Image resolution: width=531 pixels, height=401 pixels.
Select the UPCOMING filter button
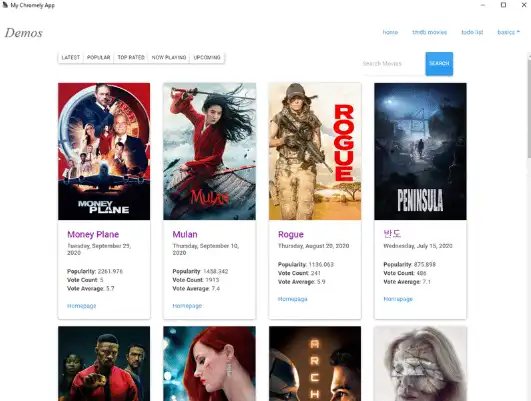[x=207, y=58]
